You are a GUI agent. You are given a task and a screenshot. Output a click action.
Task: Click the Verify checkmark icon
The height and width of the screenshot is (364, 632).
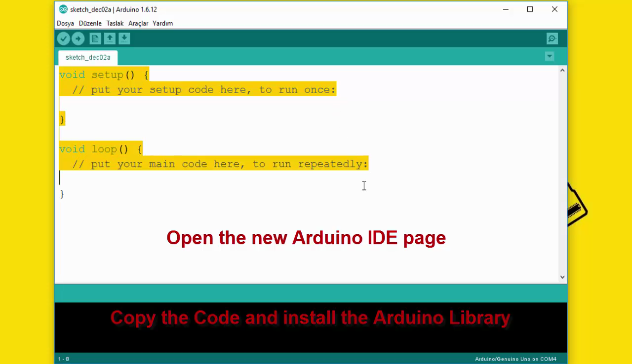coord(63,38)
